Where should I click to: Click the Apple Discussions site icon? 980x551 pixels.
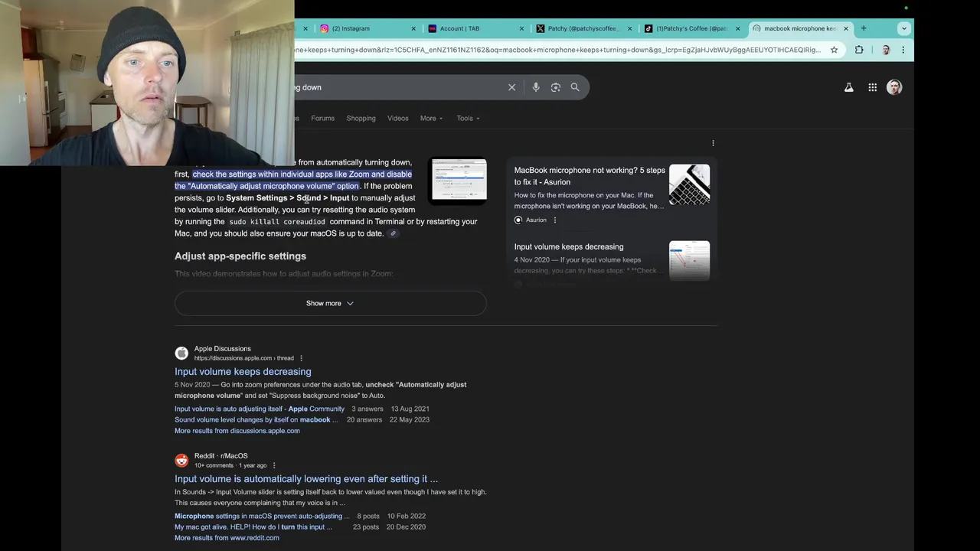181,353
